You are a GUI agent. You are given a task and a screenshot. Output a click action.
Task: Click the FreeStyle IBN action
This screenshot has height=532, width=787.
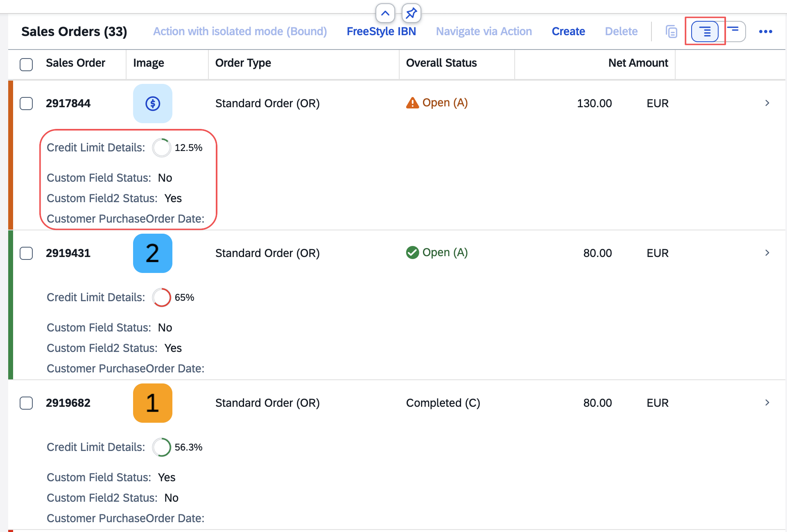(381, 32)
